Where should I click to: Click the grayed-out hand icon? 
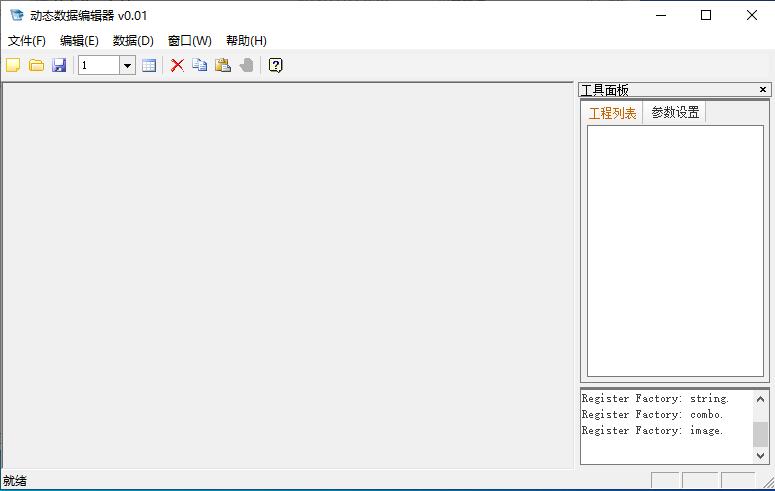[246, 65]
